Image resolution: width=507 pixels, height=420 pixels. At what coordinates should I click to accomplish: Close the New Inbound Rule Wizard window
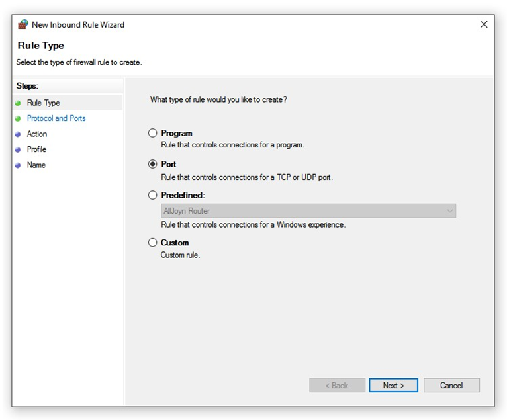(484, 24)
